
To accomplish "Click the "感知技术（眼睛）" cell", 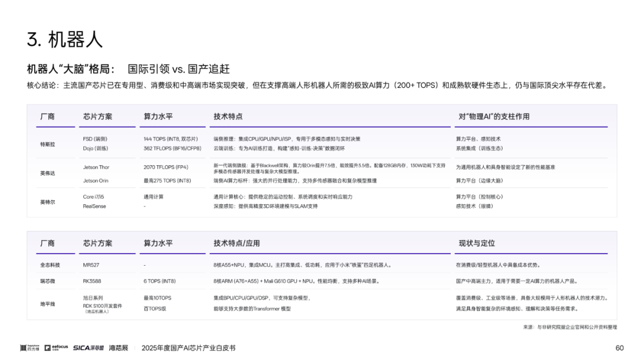I will (475, 207).
